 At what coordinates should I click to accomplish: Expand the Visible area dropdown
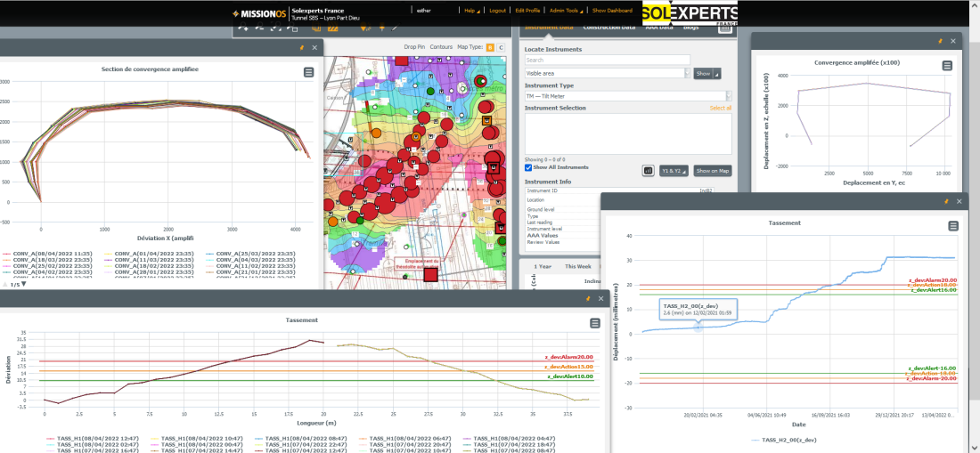[688, 73]
